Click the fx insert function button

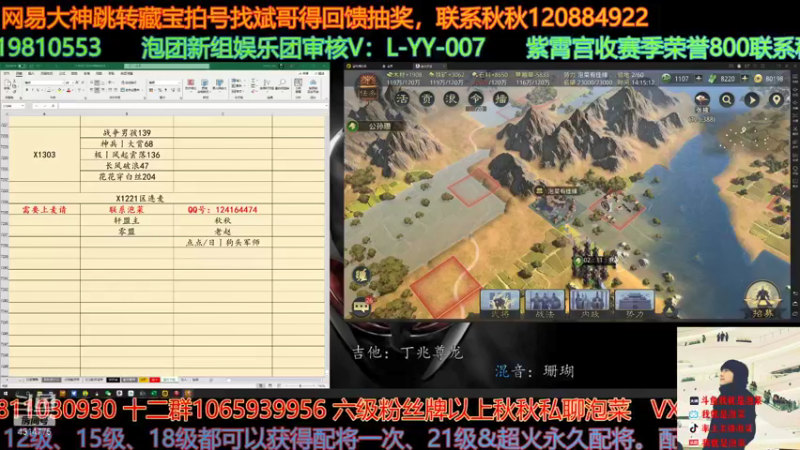[53, 106]
